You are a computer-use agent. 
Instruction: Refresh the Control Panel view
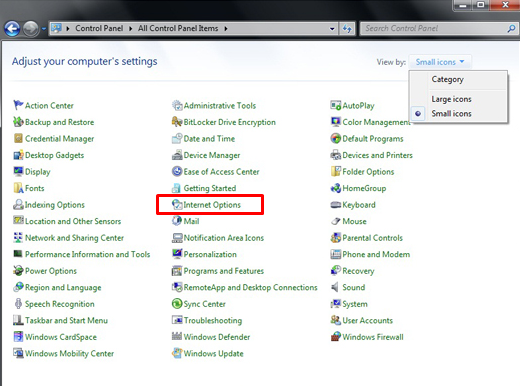point(347,29)
